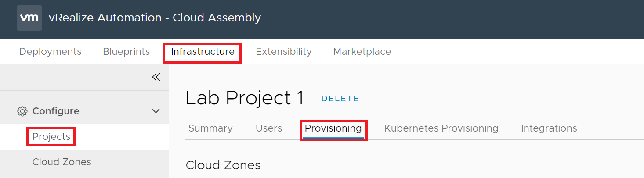This screenshot has width=644, height=178.
Task: Switch to the Blueprints tab
Action: 127,52
